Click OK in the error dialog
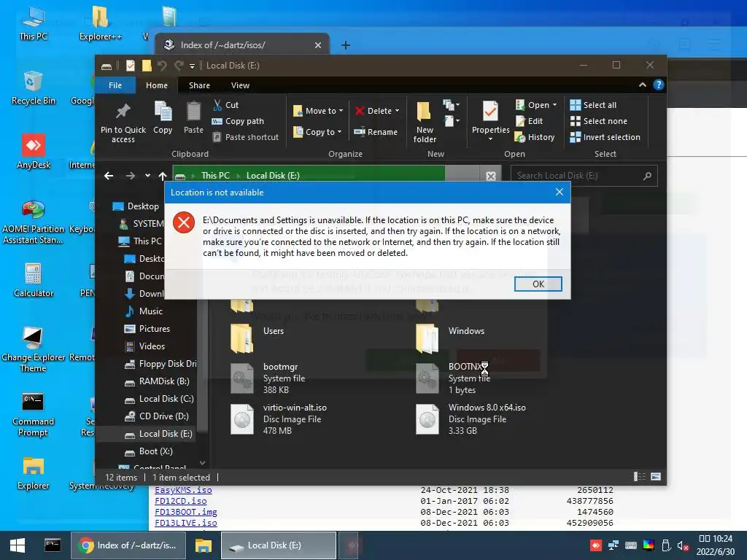This screenshot has height=560, width=747. [538, 284]
